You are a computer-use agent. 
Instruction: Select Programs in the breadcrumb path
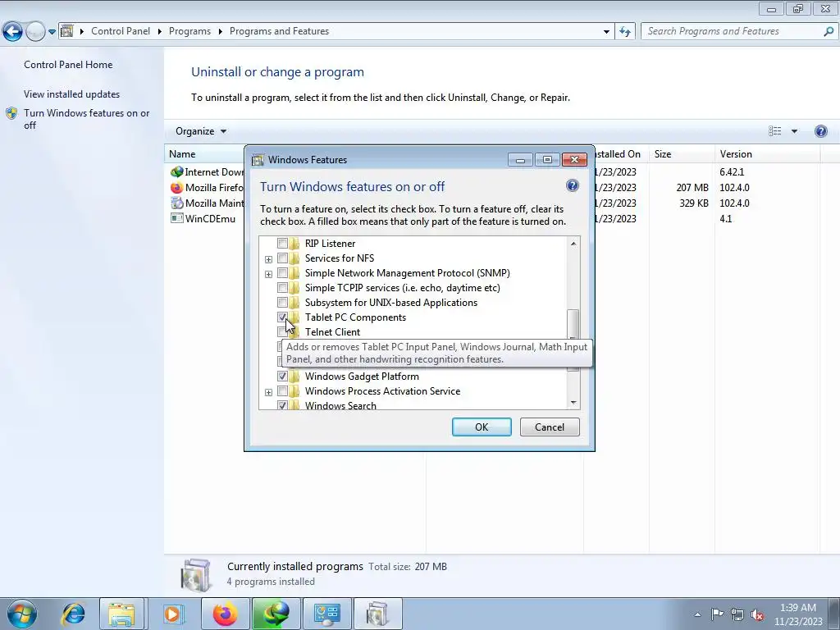tap(189, 31)
